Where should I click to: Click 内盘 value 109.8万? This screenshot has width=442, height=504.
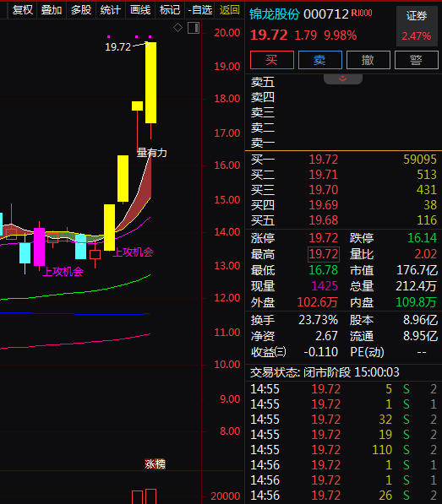pyautogui.click(x=417, y=302)
